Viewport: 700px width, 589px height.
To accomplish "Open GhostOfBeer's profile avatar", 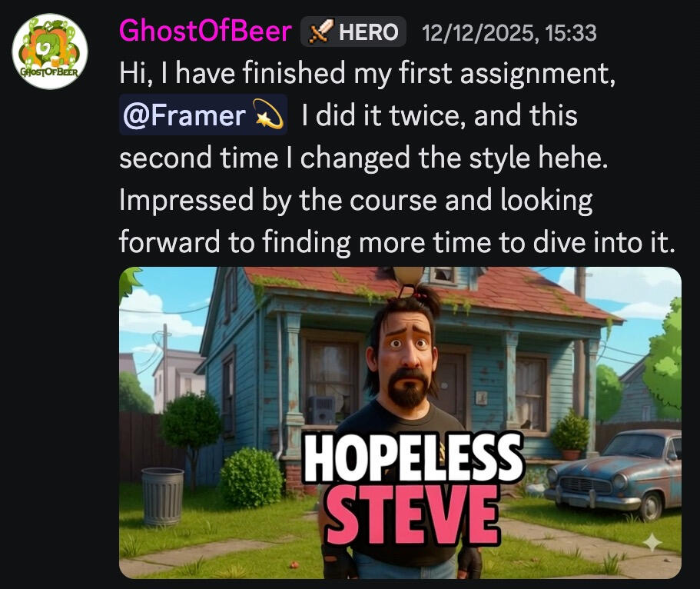I will click(49, 52).
